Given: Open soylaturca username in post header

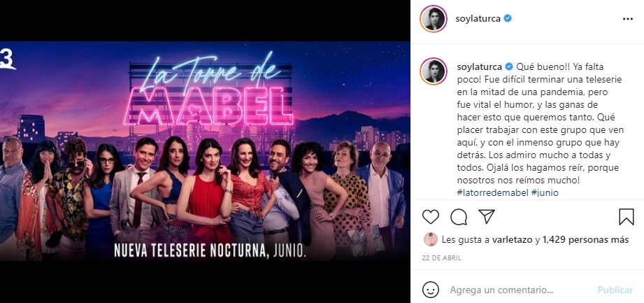Looking at the screenshot, I should (x=478, y=18).
